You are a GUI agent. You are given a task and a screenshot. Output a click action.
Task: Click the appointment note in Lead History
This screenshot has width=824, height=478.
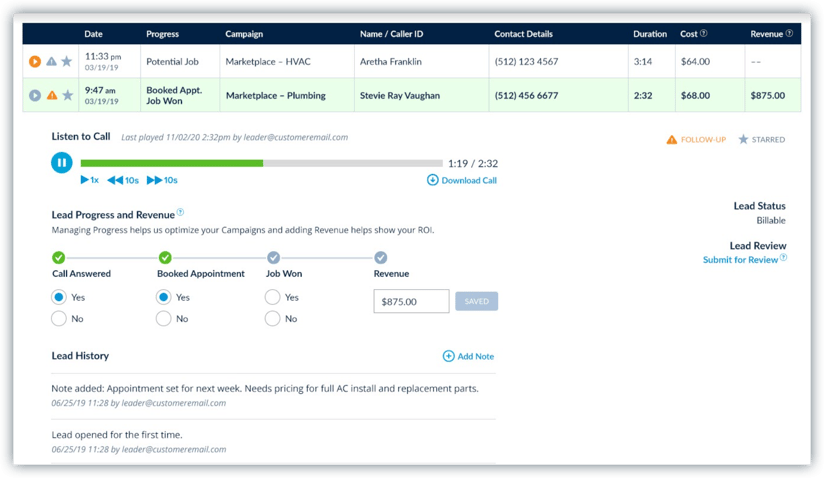(265, 389)
